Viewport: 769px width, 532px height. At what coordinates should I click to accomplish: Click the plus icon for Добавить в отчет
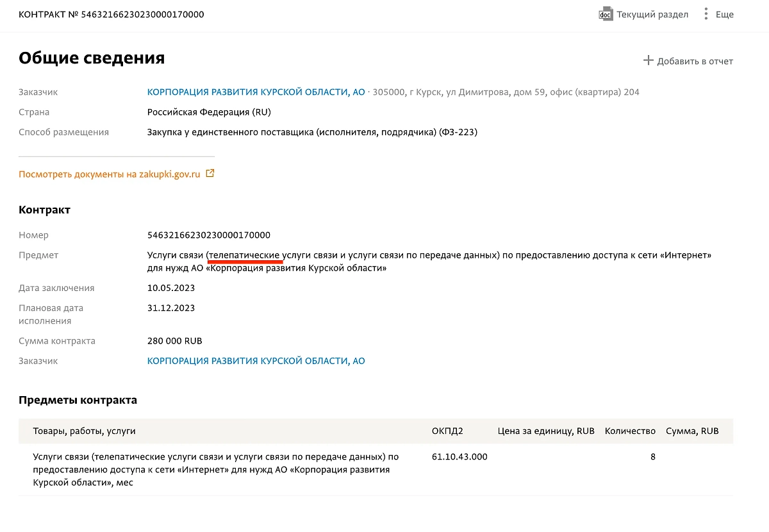coord(648,61)
